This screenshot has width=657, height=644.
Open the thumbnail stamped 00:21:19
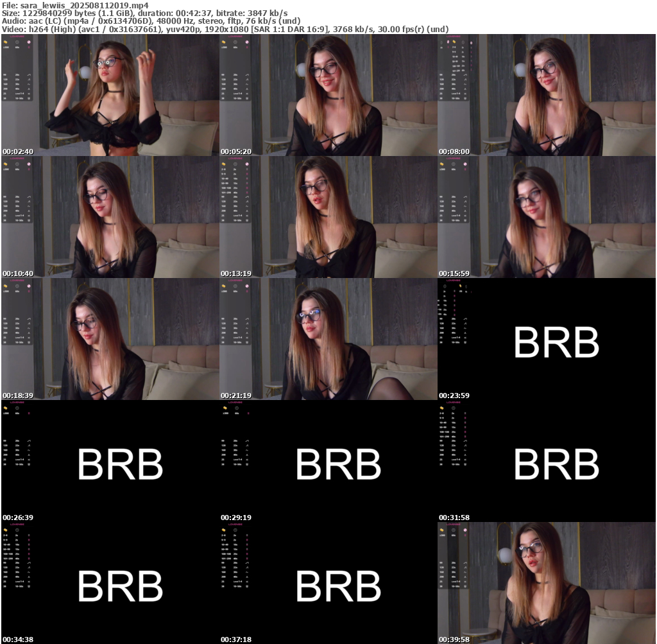pyautogui.click(x=328, y=339)
